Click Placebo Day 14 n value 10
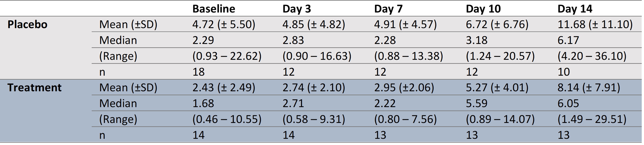The height and width of the screenshot is (145, 644). coord(563,72)
